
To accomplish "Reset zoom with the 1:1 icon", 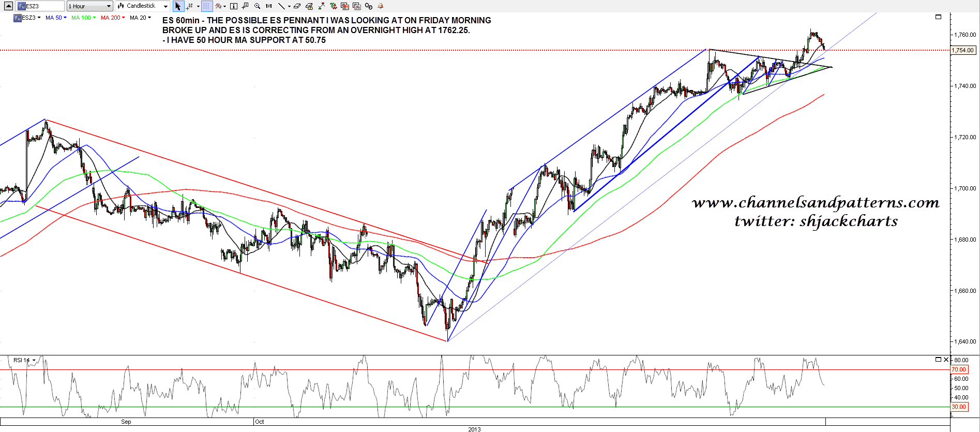I will [269, 6].
